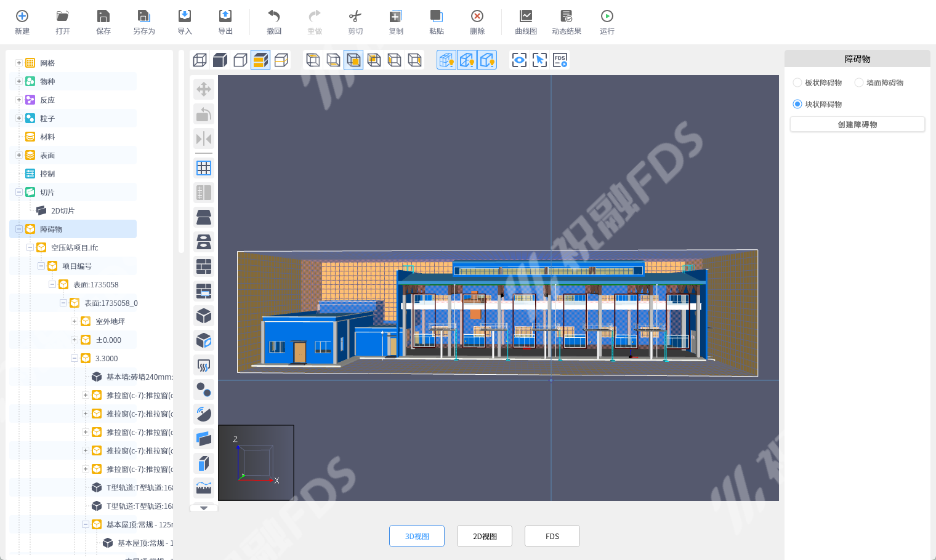Open the curve chart (曲线图) tool
Image resolution: width=936 pixels, height=560 pixels.
click(x=526, y=22)
